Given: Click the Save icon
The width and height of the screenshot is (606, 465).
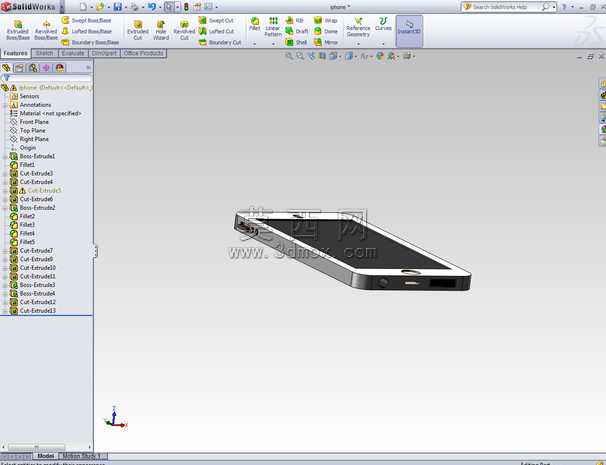Looking at the screenshot, I should tap(118, 7).
